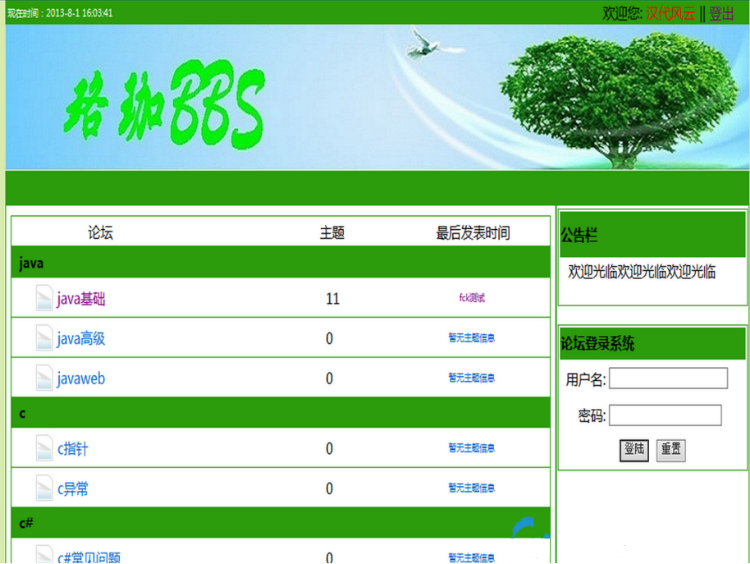Open the c指针 forum
This screenshot has height=564, width=750.
click(x=73, y=449)
